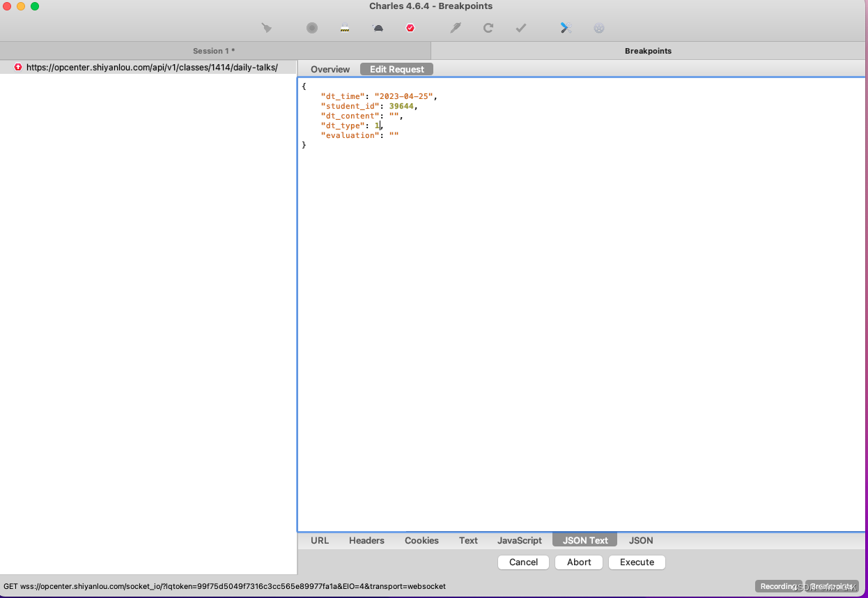
Task: Click the Cancel button
Action: coord(523,562)
